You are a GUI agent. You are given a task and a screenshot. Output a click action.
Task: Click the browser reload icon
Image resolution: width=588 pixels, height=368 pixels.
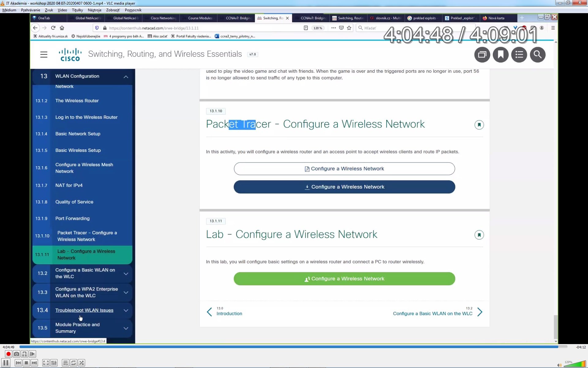53,28
